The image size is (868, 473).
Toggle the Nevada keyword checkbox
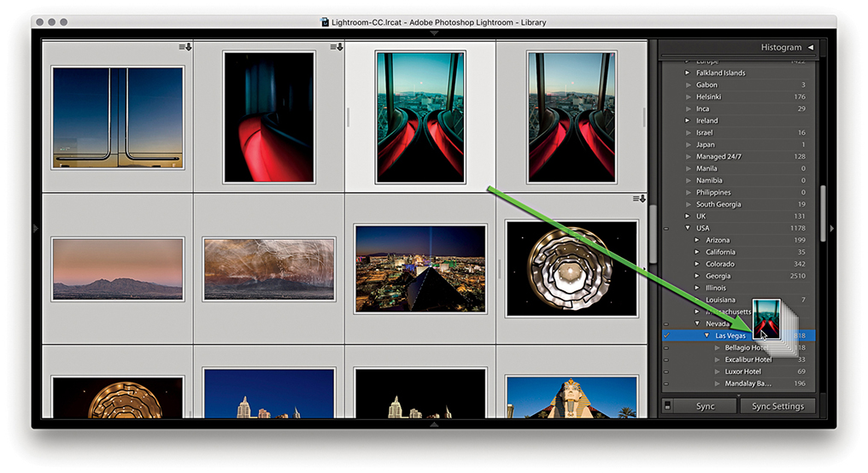666,324
